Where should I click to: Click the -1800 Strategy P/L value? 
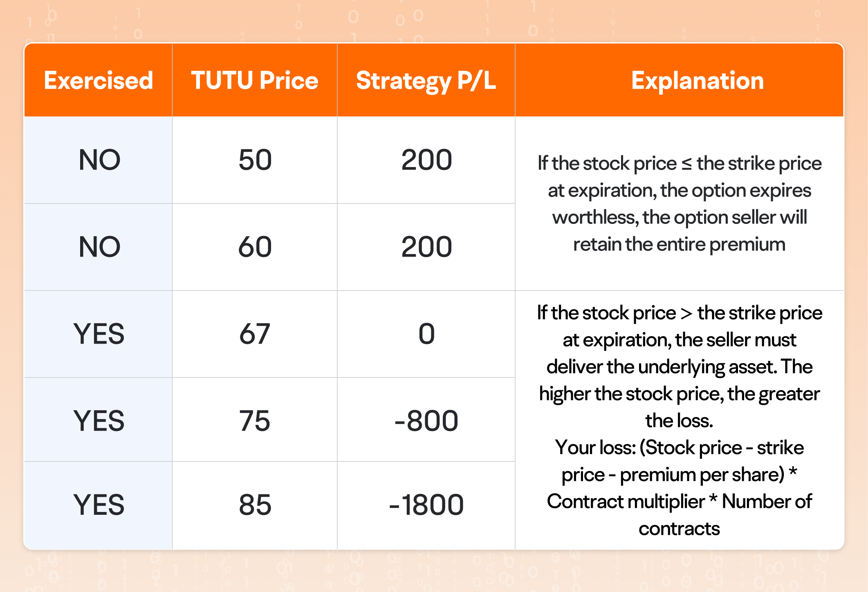pos(426,505)
